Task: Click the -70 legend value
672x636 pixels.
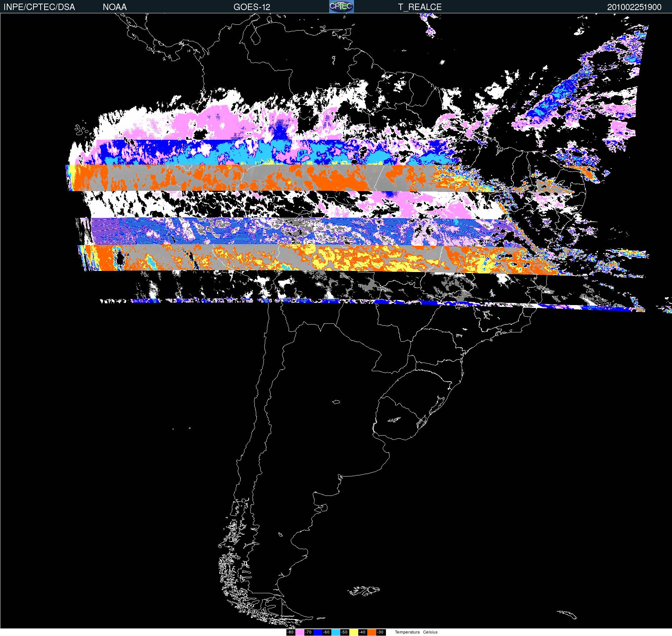Action: tap(308, 632)
